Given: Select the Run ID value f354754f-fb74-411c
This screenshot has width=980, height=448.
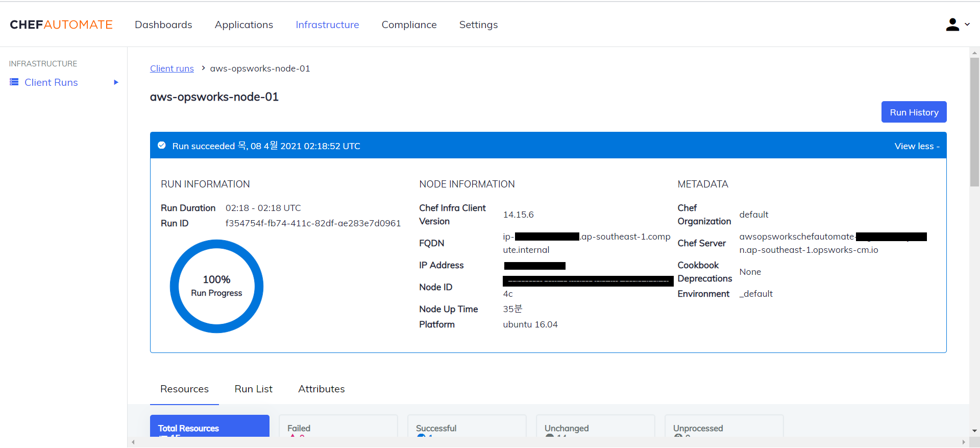Looking at the screenshot, I should click(313, 223).
